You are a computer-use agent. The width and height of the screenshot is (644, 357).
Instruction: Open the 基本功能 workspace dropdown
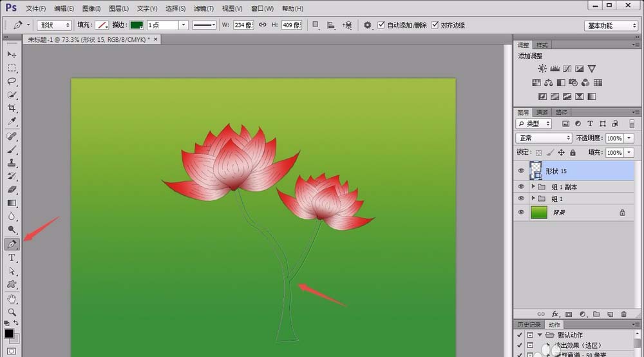[x=611, y=26]
